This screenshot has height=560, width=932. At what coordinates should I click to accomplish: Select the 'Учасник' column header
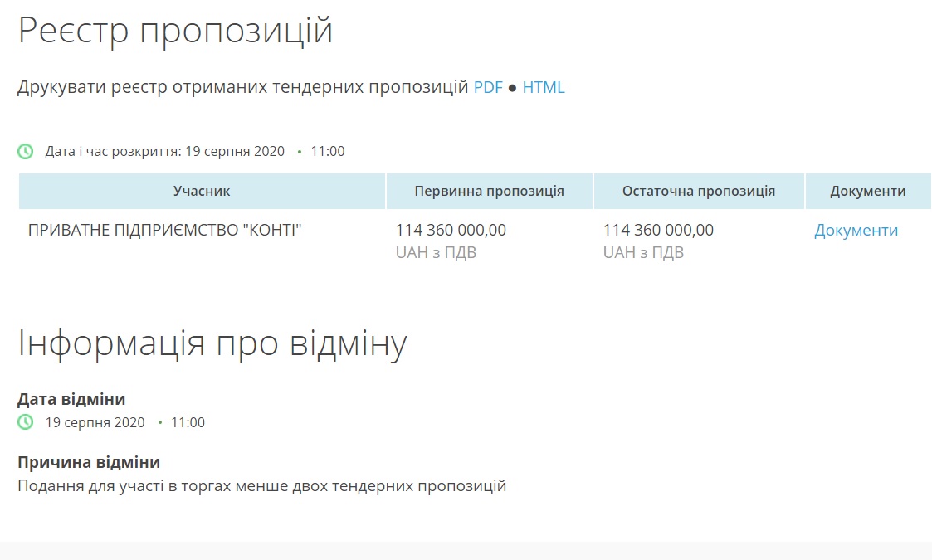point(202,191)
